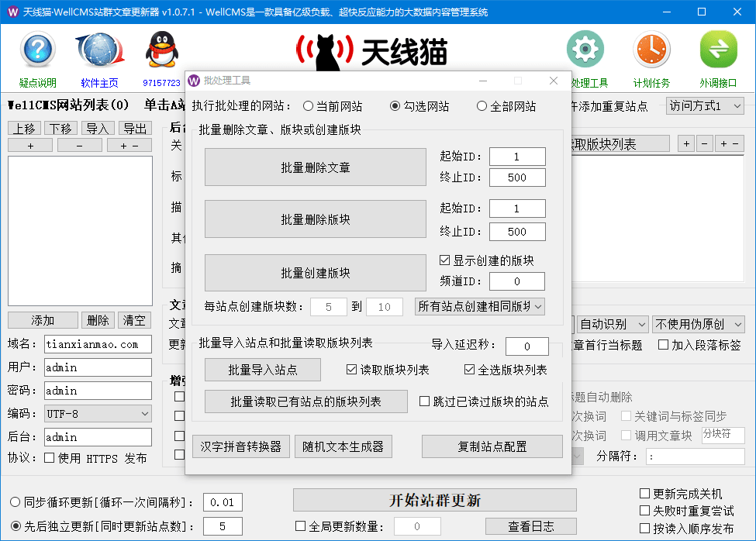
Task: Enable 失败时重复尝试 checkbox
Action: 644,511
